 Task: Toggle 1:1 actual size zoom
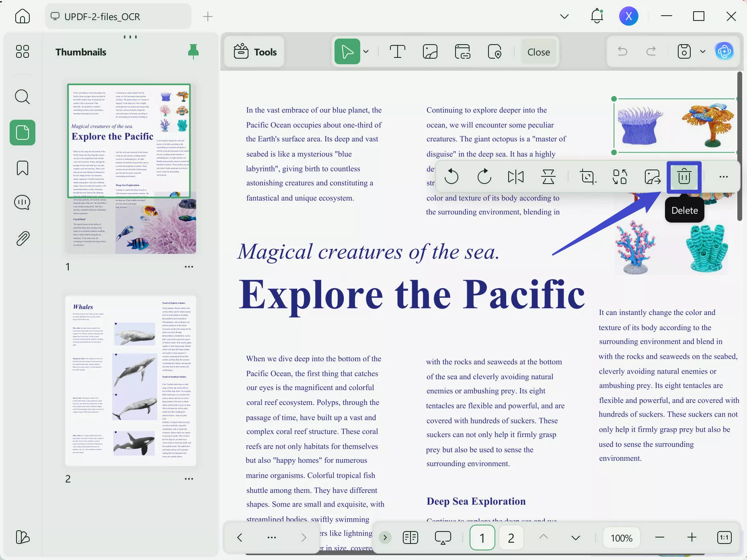[x=724, y=538]
